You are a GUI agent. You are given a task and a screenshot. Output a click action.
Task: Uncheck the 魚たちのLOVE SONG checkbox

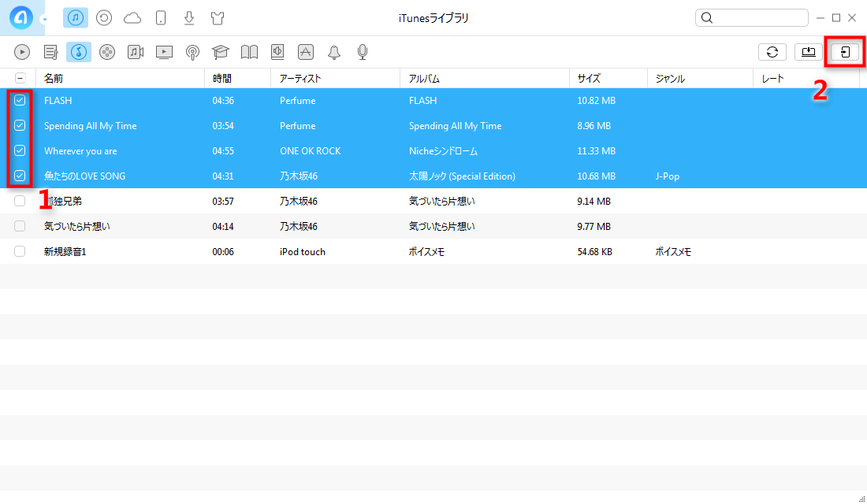[x=20, y=176]
